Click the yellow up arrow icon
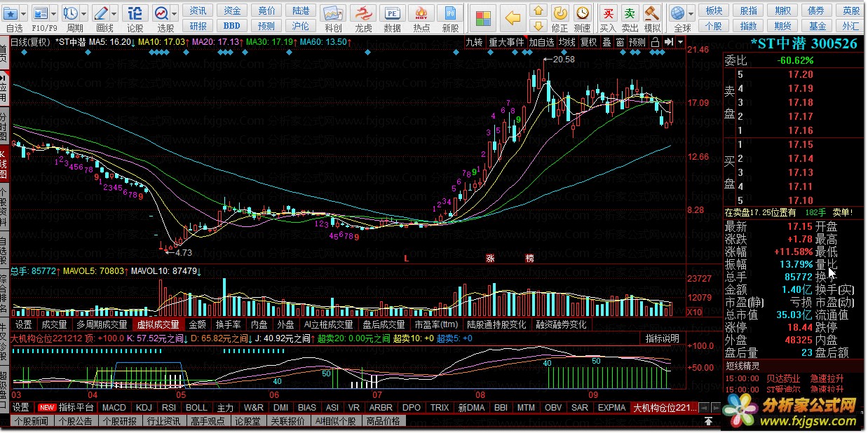The image size is (868, 433). pos(538,10)
